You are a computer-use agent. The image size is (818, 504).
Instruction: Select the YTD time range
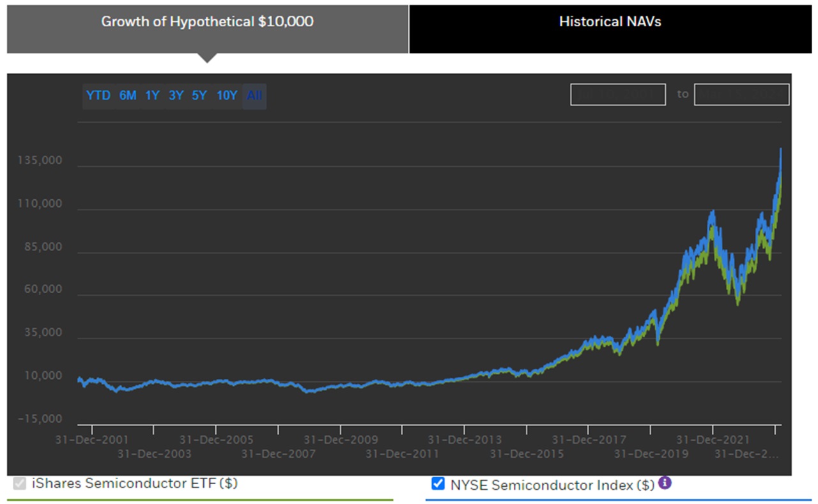98,96
